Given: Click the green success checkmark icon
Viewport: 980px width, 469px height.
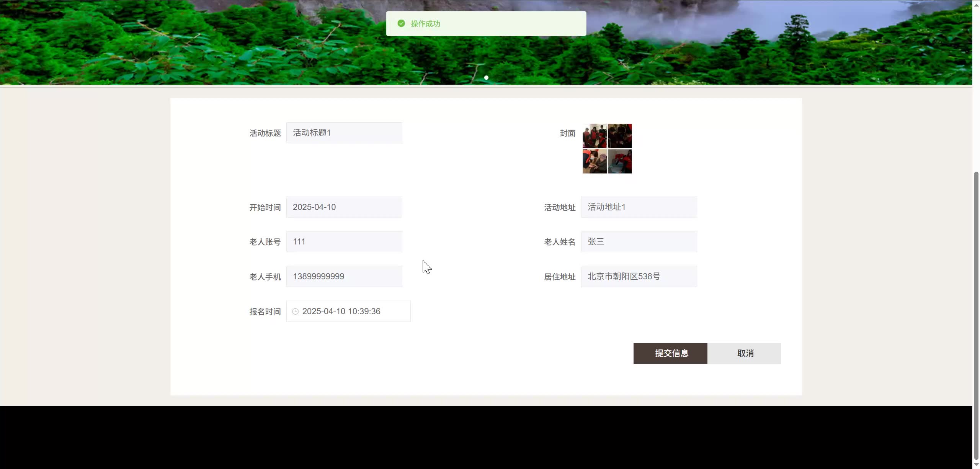Looking at the screenshot, I should [x=401, y=23].
